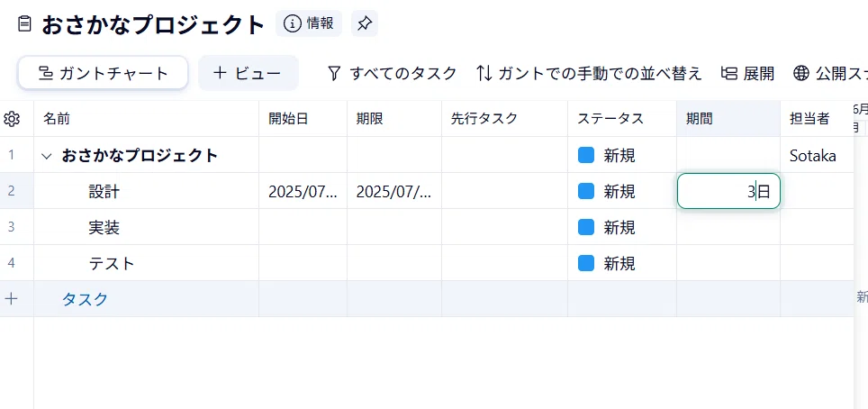Click the 期限 column header
This screenshot has height=409, width=868.
click(x=394, y=119)
